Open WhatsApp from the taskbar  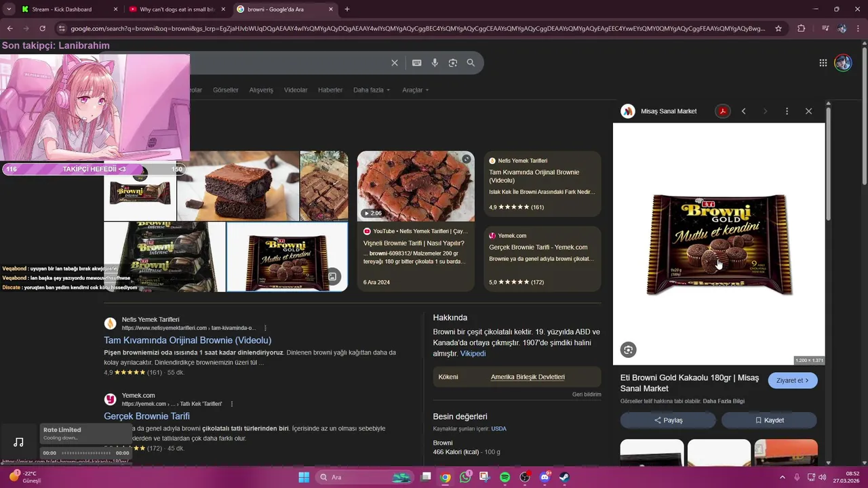(x=465, y=477)
